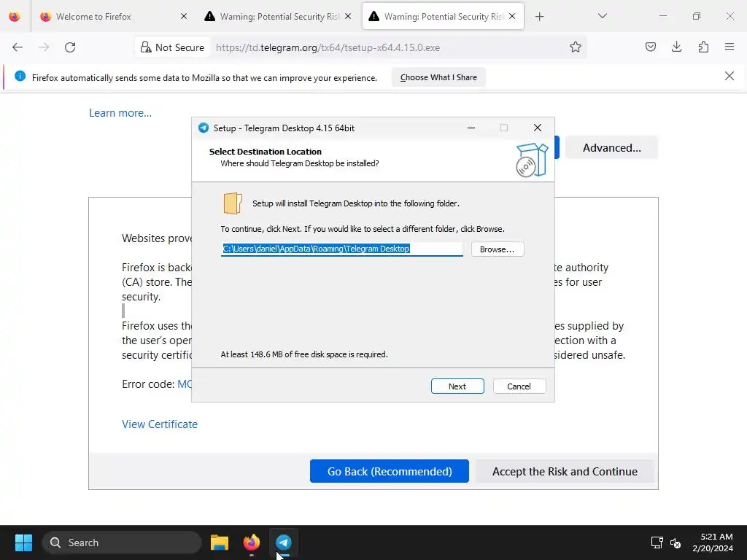The image size is (747, 560).
Task: Minimize the Telegram setup dialog
Action: (x=471, y=128)
